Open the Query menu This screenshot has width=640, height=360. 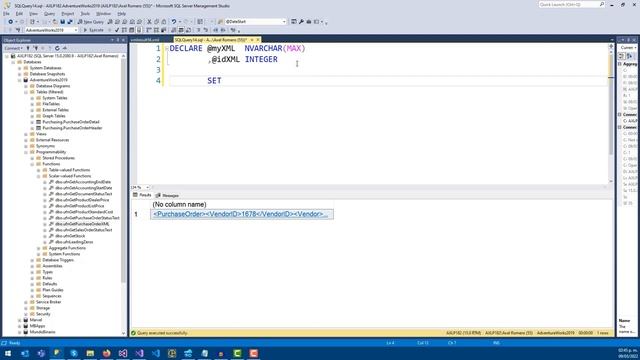pyautogui.click(x=49, y=13)
